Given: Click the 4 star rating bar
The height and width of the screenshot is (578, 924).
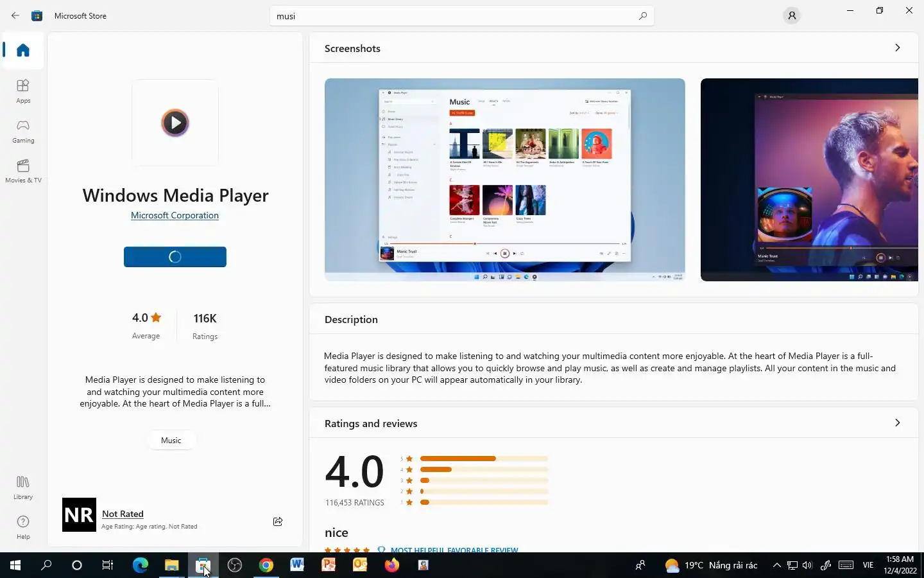Looking at the screenshot, I should tap(484, 469).
